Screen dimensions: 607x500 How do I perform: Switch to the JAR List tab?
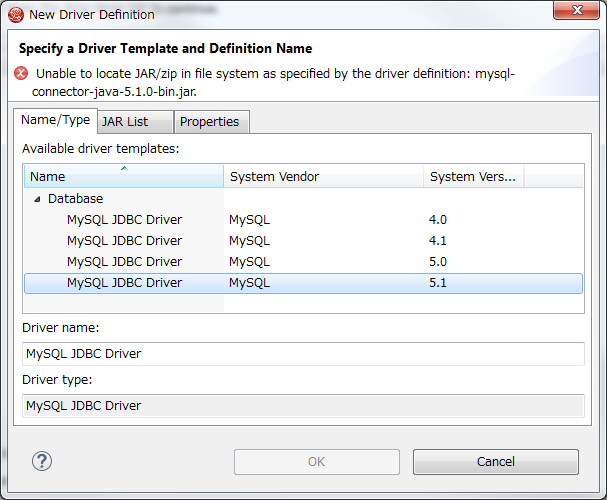point(135,122)
